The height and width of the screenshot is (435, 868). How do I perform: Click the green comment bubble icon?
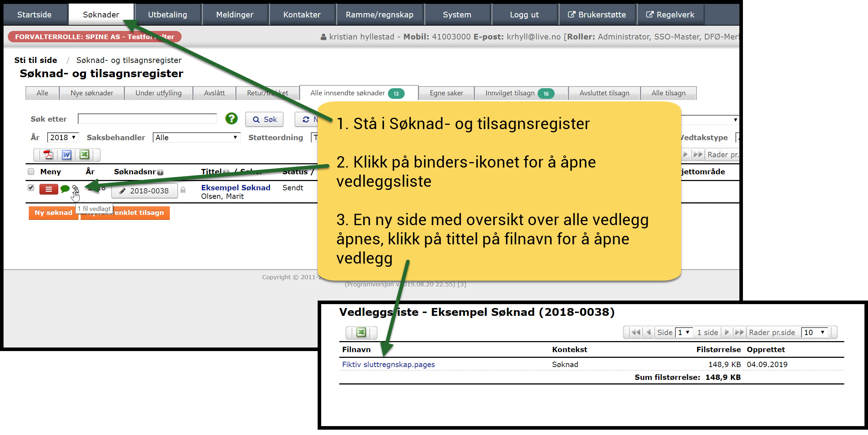(65, 189)
